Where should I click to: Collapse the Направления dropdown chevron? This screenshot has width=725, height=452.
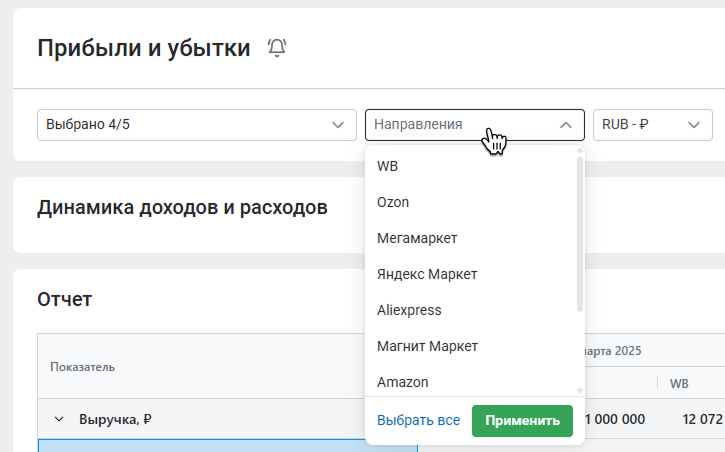[x=565, y=125]
